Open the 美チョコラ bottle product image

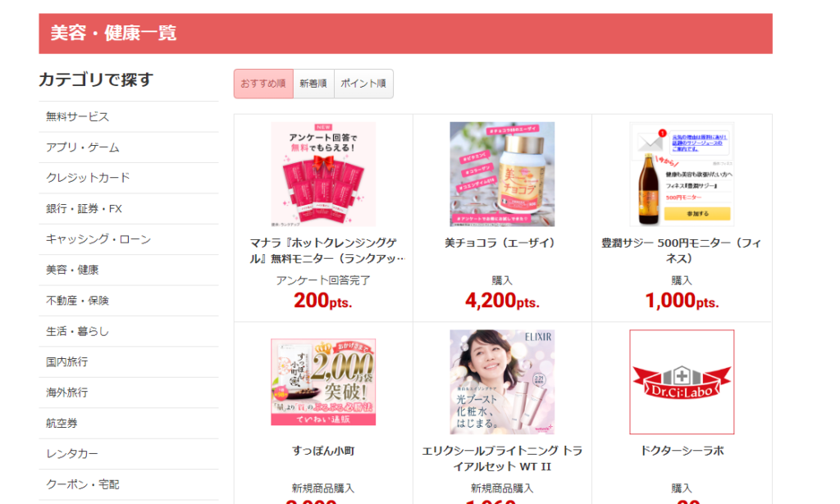(502, 174)
